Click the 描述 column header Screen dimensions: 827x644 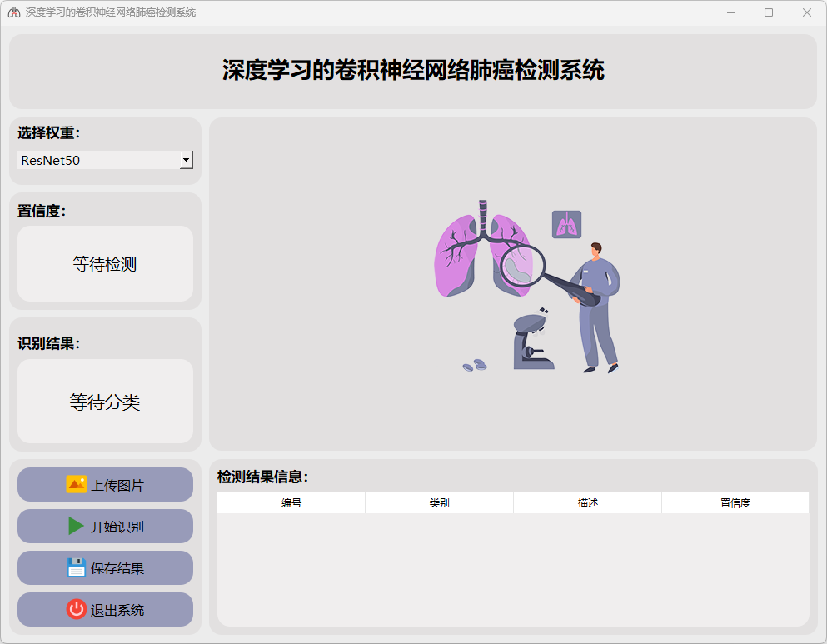tap(587, 503)
